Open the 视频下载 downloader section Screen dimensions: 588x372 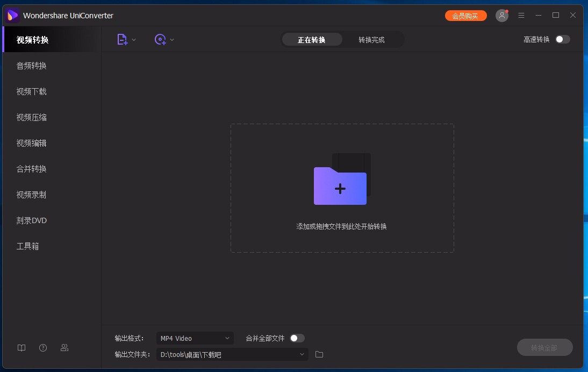[x=31, y=91]
